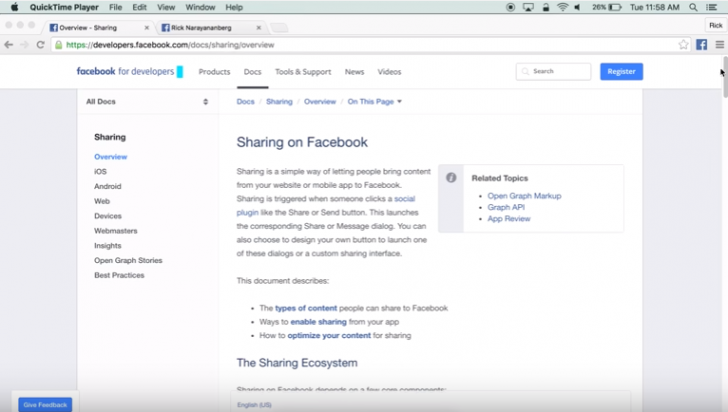
Task: Click the Wi-Fi status icon
Action: click(562, 7)
